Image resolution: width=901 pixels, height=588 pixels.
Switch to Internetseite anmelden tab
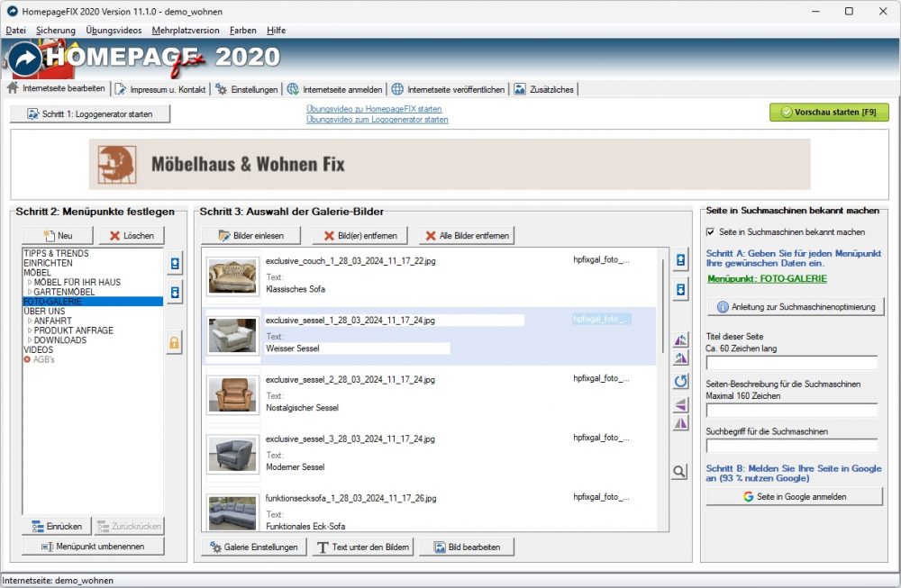point(335,89)
